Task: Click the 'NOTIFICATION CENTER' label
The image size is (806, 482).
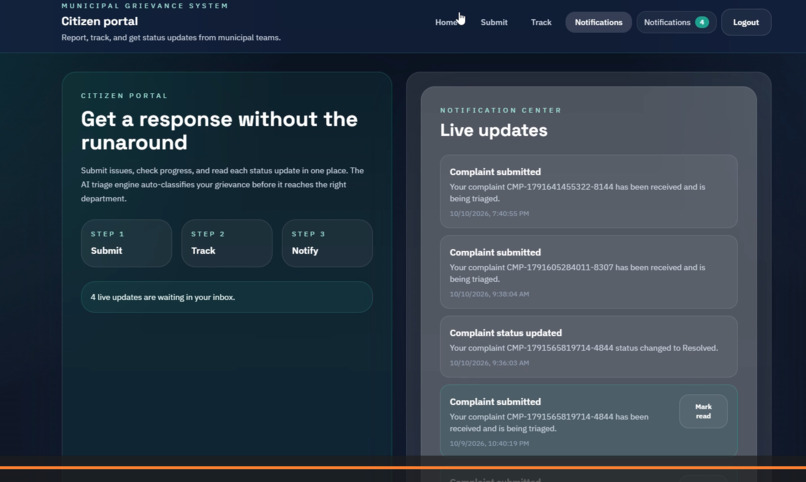Action: tap(501, 110)
